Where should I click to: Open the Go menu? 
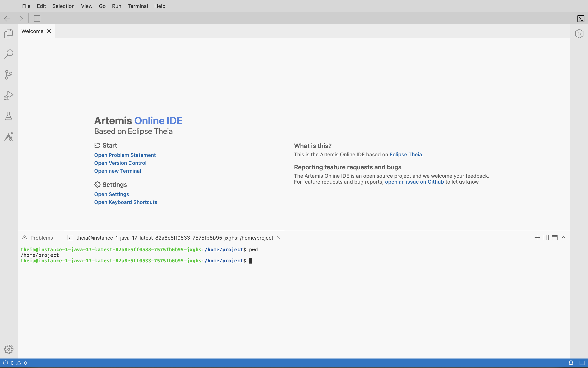[102, 6]
